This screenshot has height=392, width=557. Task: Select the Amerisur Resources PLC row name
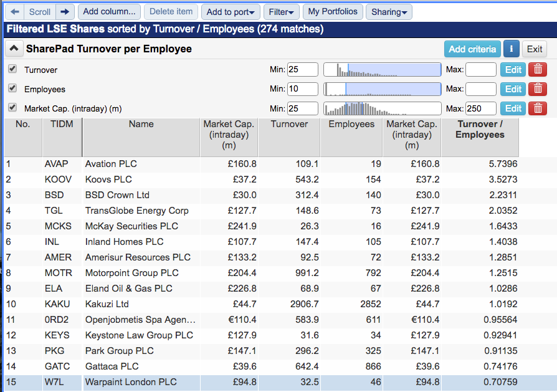138,257
